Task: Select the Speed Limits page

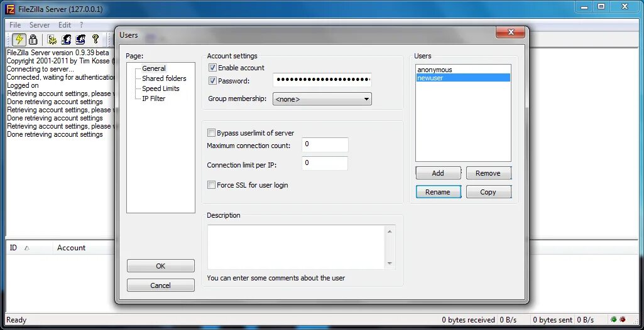Action: (x=161, y=88)
